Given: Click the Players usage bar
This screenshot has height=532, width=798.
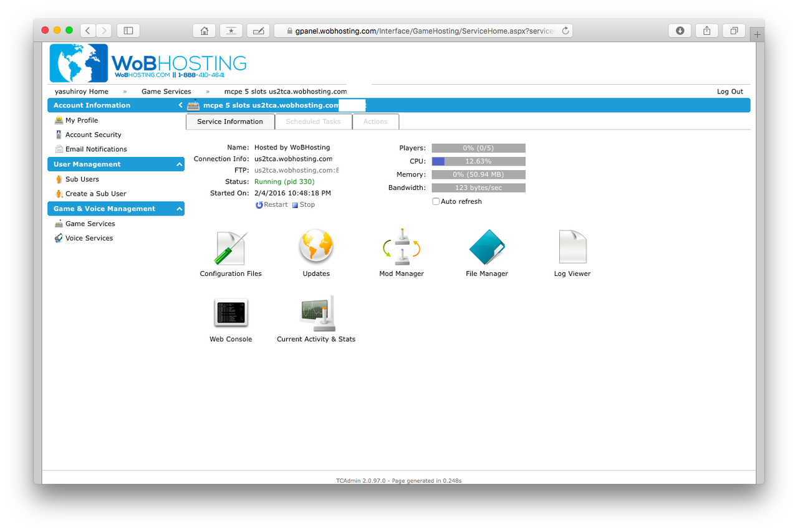Looking at the screenshot, I should tap(479, 148).
